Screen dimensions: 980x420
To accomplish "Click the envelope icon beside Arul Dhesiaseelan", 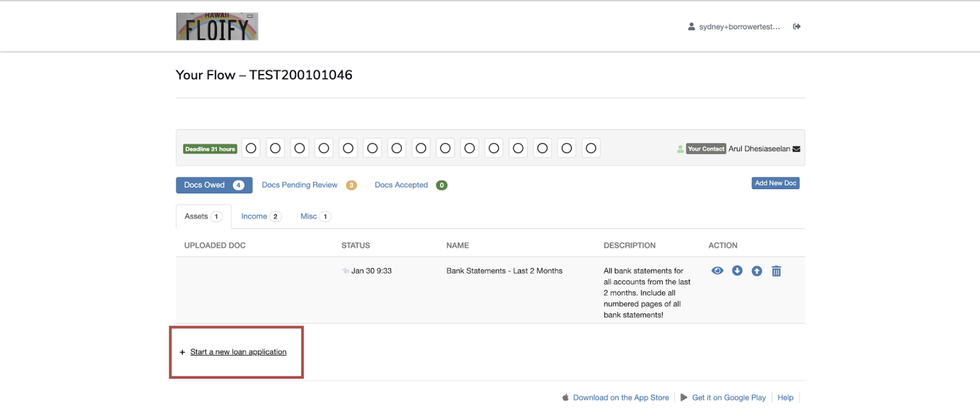I will (x=796, y=149).
